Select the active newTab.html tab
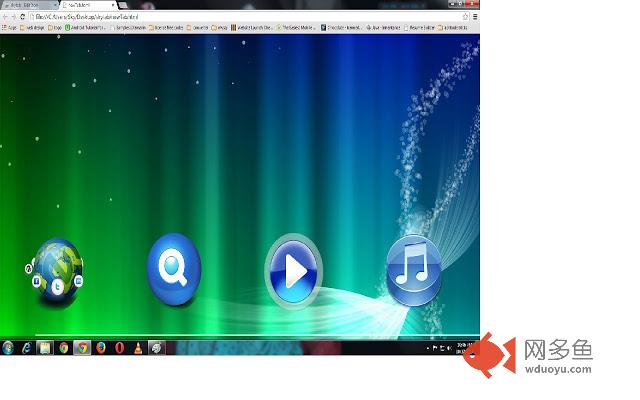 point(87,5)
